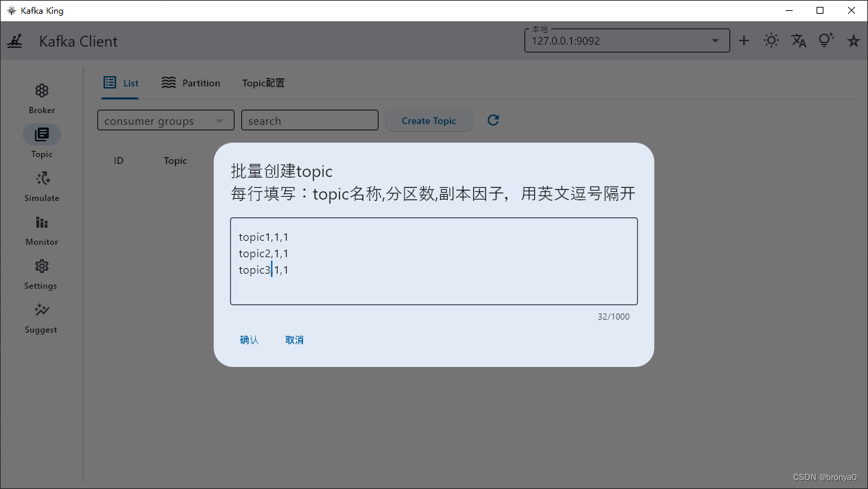Click the search input field
The height and width of the screenshot is (489, 868).
click(x=310, y=121)
